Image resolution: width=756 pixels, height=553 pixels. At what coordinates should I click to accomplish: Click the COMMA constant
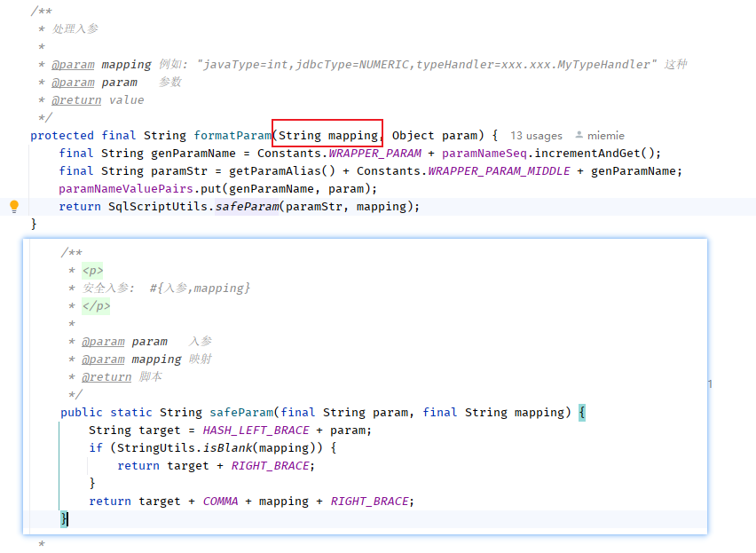[220, 502]
